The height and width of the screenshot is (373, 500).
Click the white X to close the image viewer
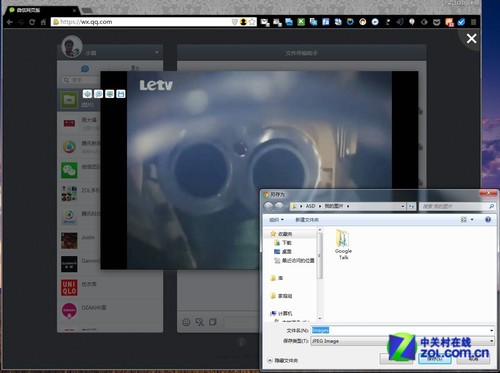pyautogui.click(x=471, y=38)
